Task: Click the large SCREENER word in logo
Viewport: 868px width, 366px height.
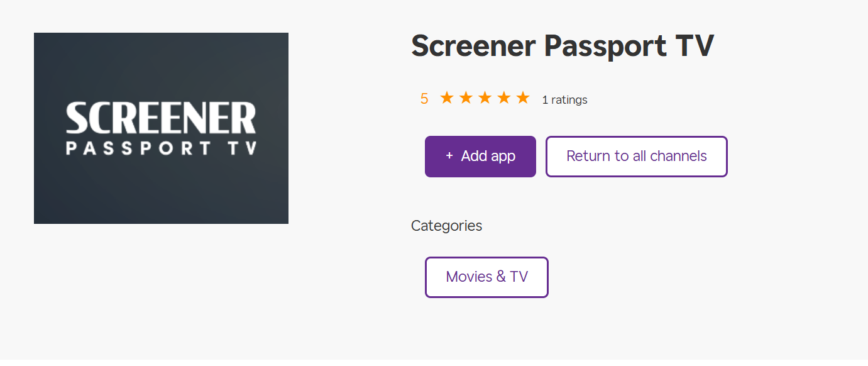Action: coord(161,118)
